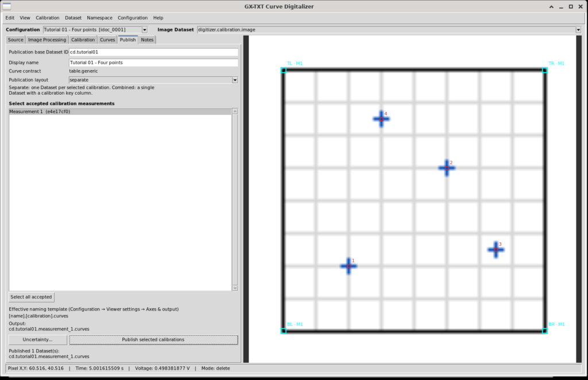Open the window menu icon in title bar
Screen dimensions: 588x380
click(x=7, y=6)
